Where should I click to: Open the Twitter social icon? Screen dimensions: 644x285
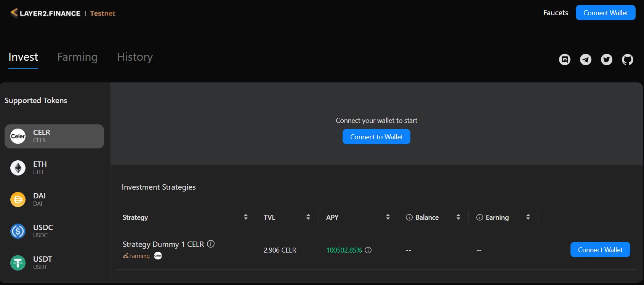point(606,60)
